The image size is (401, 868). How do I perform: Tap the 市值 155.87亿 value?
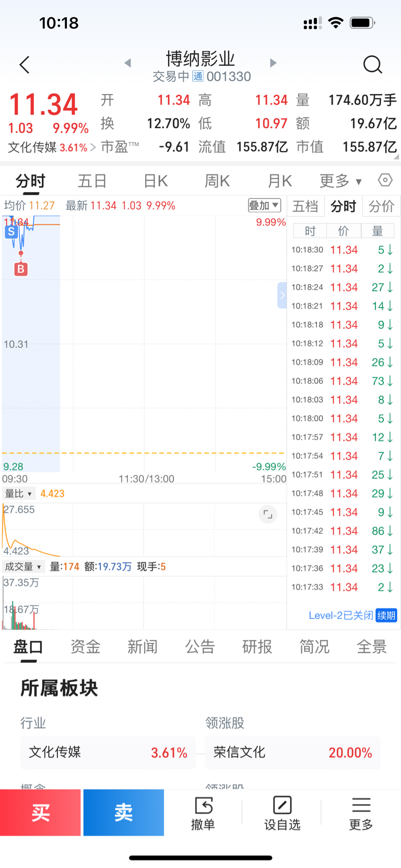(x=370, y=147)
